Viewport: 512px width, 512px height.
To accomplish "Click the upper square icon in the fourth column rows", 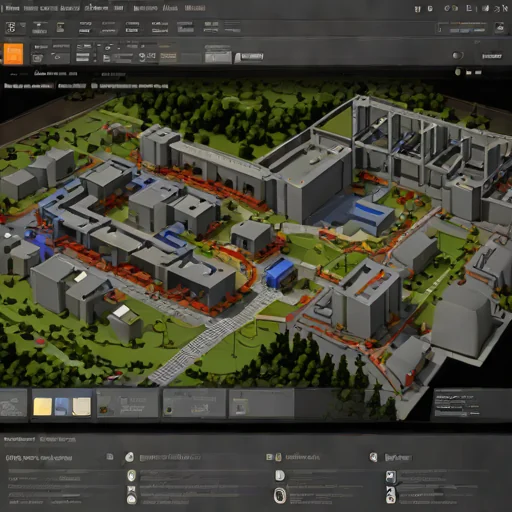I will (x=391, y=477).
